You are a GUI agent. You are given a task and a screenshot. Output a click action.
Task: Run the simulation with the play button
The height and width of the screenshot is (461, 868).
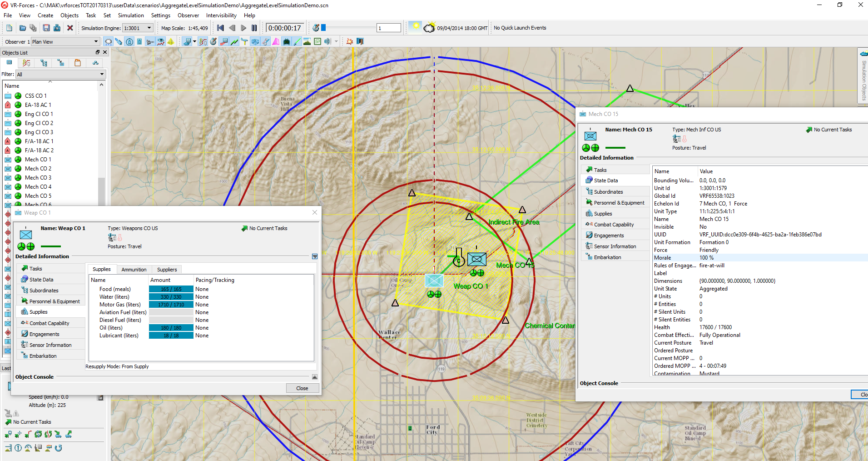pos(243,28)
